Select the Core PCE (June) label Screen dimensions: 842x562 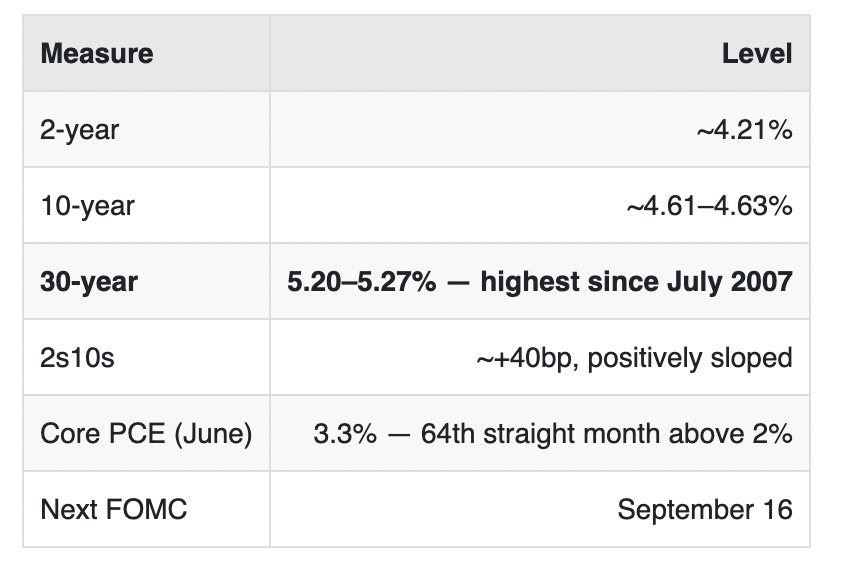146,434
